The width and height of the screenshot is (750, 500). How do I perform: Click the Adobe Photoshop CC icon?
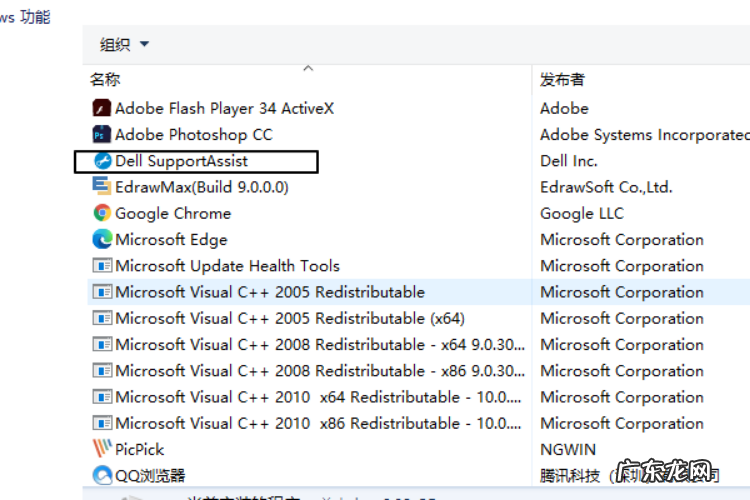101,134
